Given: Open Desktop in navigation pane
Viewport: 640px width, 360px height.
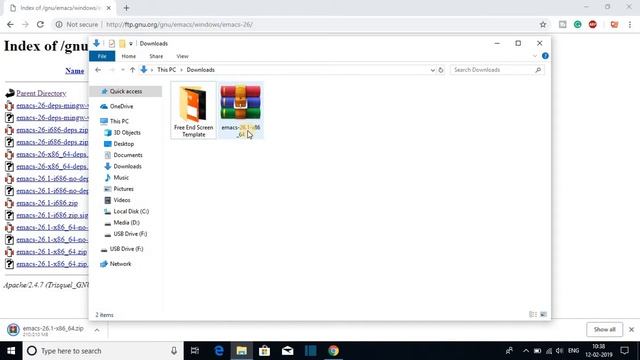Looking at the screenshot, I should [124, 144].
